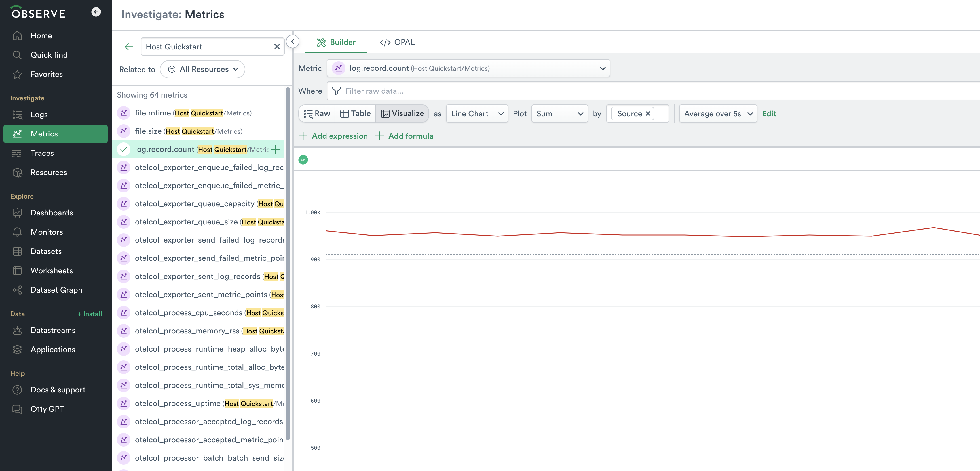Click the Edit link
This screenshot has width=980, height=471.
tap(769, 113)
